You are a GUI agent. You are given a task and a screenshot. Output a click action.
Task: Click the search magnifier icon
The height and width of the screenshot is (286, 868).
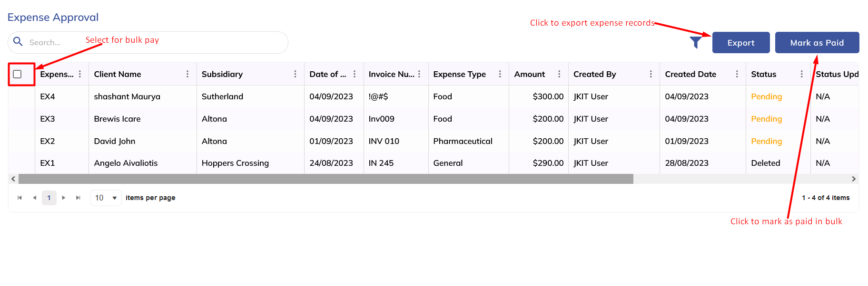coord(18,42)
